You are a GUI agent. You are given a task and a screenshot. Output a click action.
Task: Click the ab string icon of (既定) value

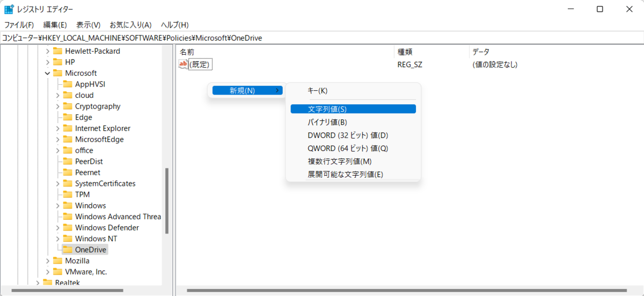click(x=184, y=64)
